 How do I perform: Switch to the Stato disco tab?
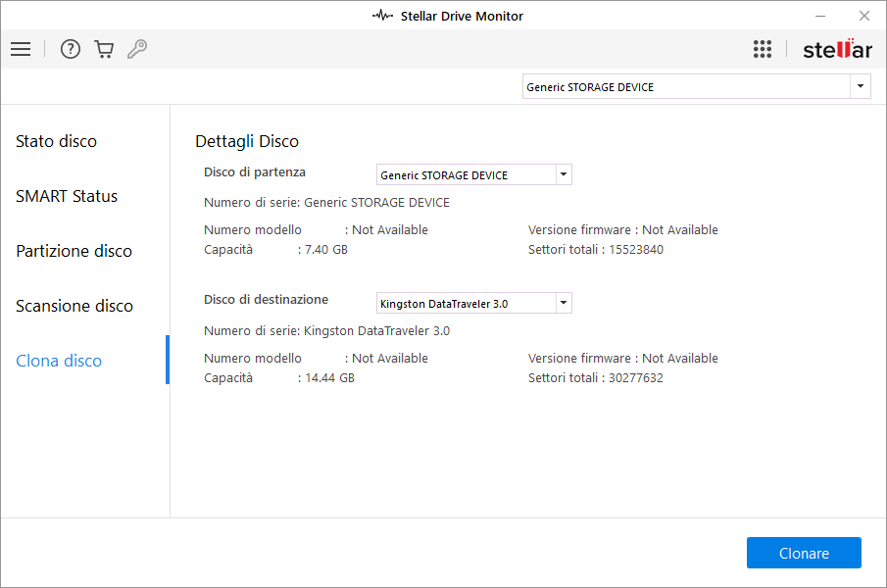(57, 141)
